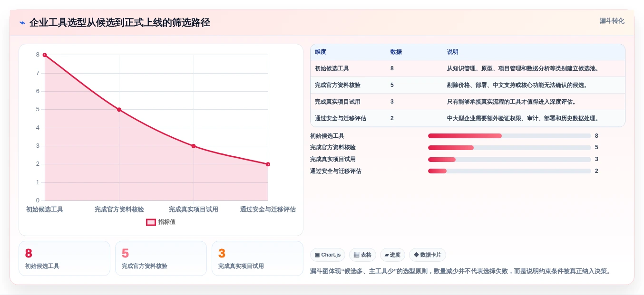Screen dimensions: 644x295
Task: Click the description starting 中大型企业需要额外验证
Action: (524, 118)
